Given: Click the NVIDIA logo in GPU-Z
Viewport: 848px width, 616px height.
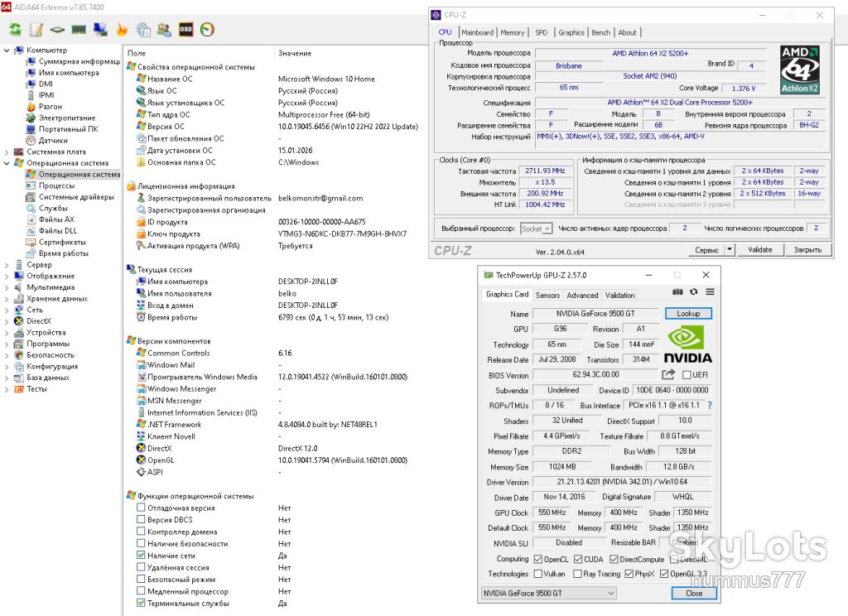Looking at the screenshot, I should tap(687, 344).
